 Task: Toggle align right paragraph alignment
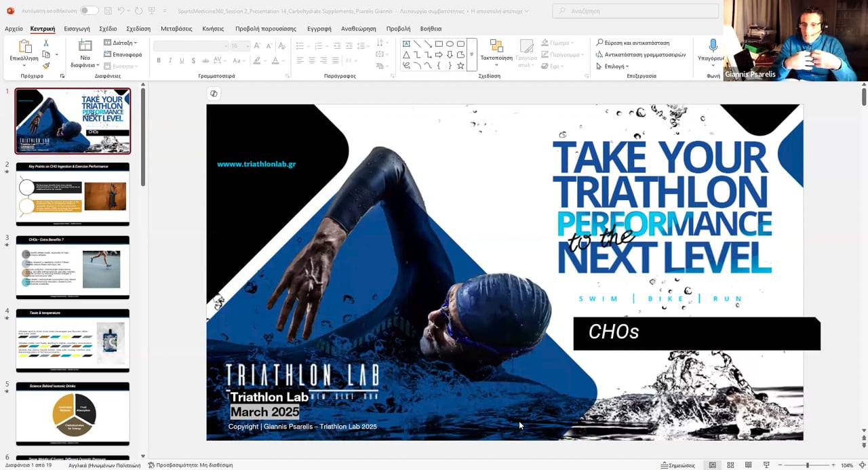click(x=324, y=60)
